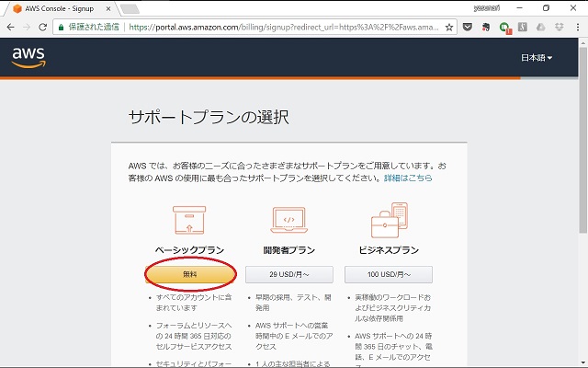Open the Pocket extension icon
This screenshot has height=368, width=588.
pyautogui.click(x=468, y=27)
